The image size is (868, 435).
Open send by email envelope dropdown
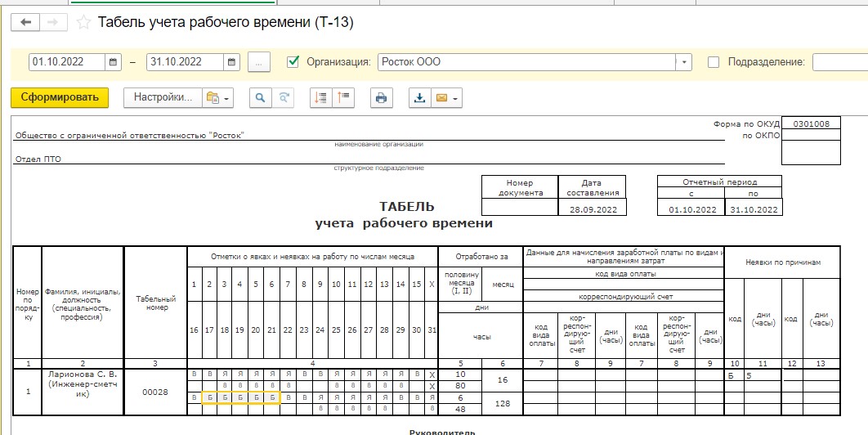pos(447,97)
